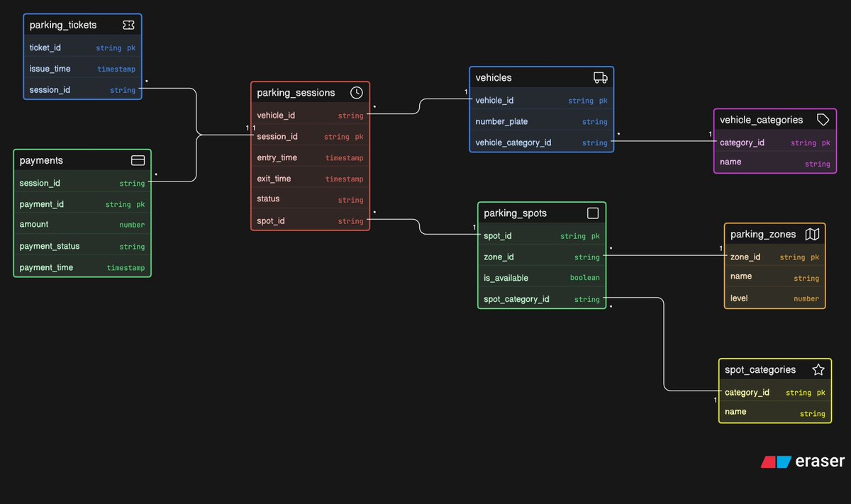This screenshot has width=851, height=504.
Task: Click zone_id row in parking_spots table
Action: [x=542, y=257]
